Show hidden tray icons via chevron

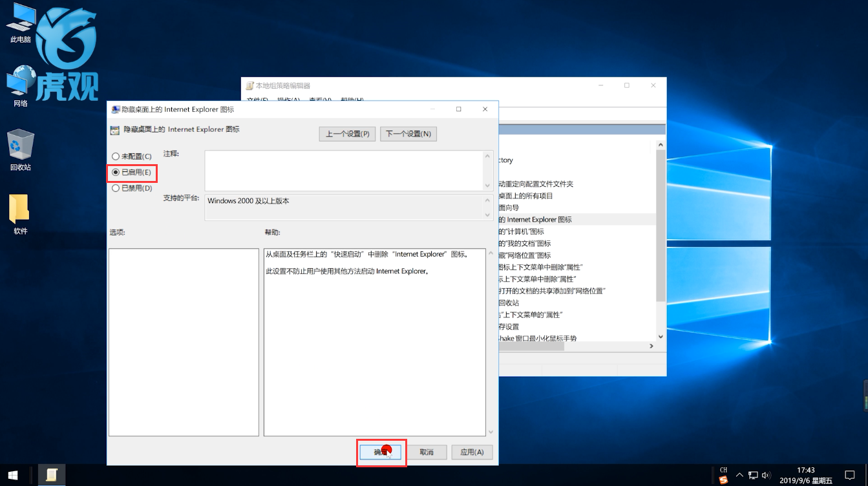740,475
